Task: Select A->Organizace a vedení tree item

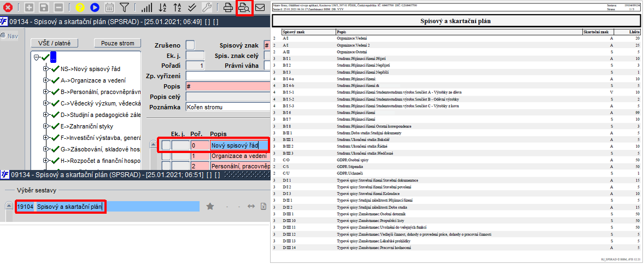Action: [93, 80]
